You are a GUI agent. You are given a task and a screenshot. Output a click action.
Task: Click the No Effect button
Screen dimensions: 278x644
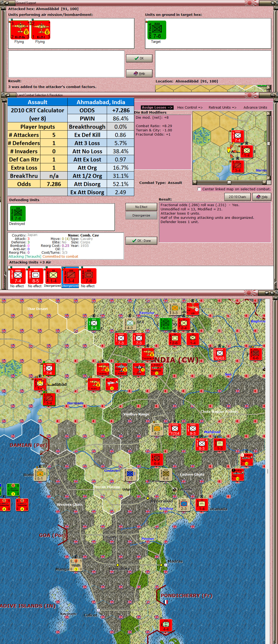(141, 207)
